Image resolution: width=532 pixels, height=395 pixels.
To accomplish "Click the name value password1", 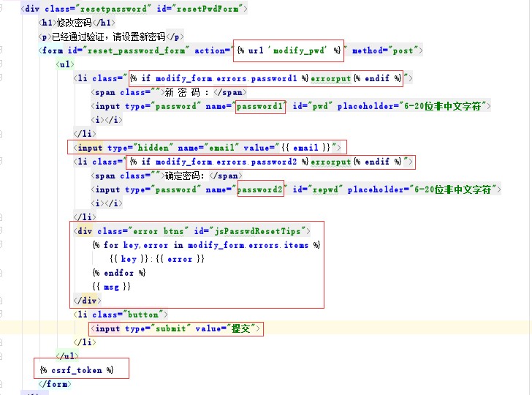I will click(259, 106).
